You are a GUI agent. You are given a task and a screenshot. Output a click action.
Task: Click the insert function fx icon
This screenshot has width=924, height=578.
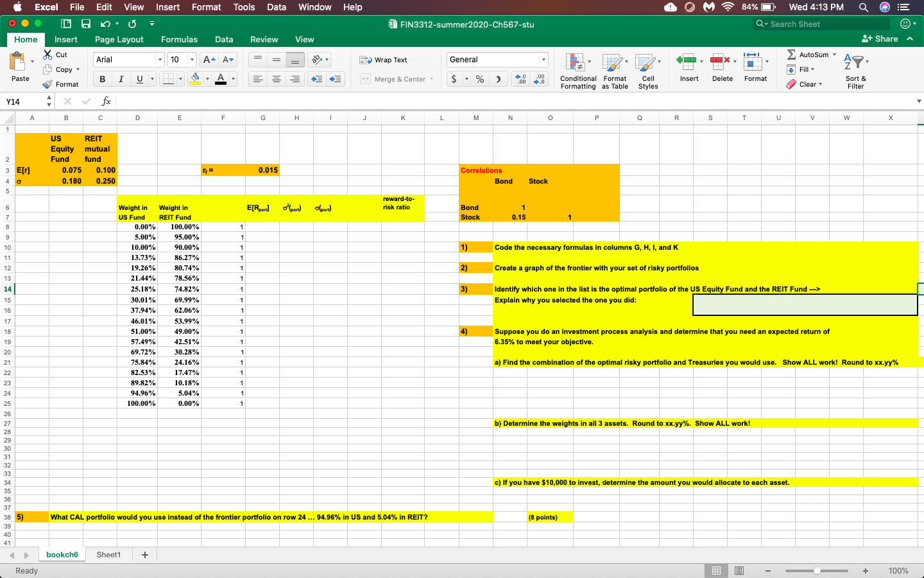pyautogui.click(x=107, y=101)
